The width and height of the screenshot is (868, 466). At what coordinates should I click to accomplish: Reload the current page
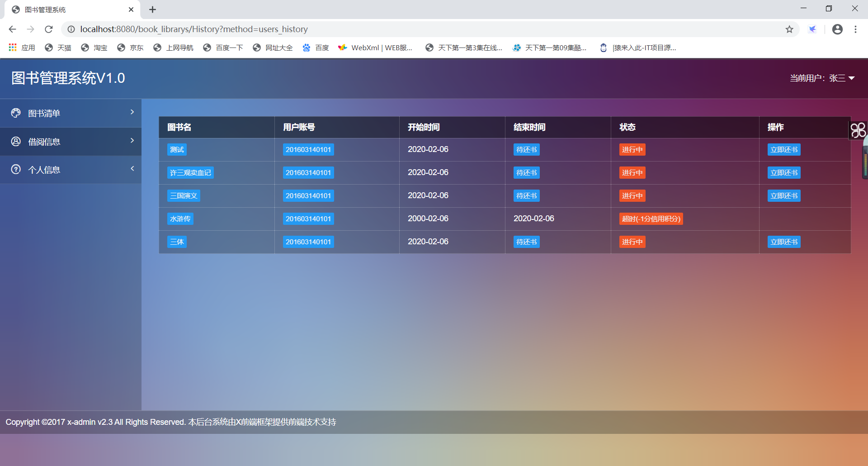coord(49,29)
